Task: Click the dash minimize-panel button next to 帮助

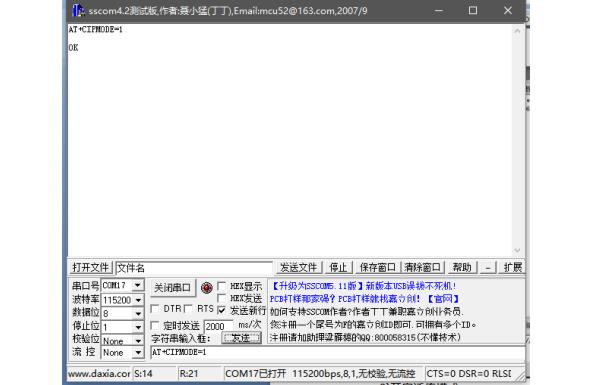Action: point(488,267)
